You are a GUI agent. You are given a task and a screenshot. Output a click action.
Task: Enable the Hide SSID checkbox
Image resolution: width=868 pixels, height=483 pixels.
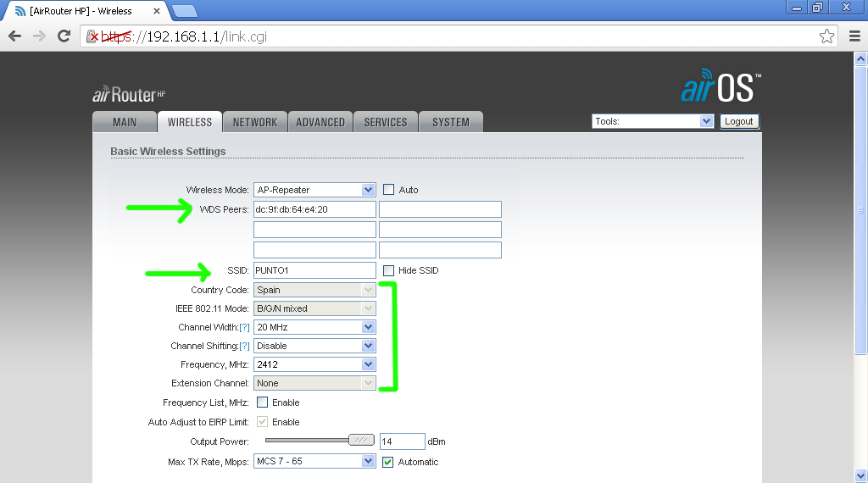pos(388,270)
